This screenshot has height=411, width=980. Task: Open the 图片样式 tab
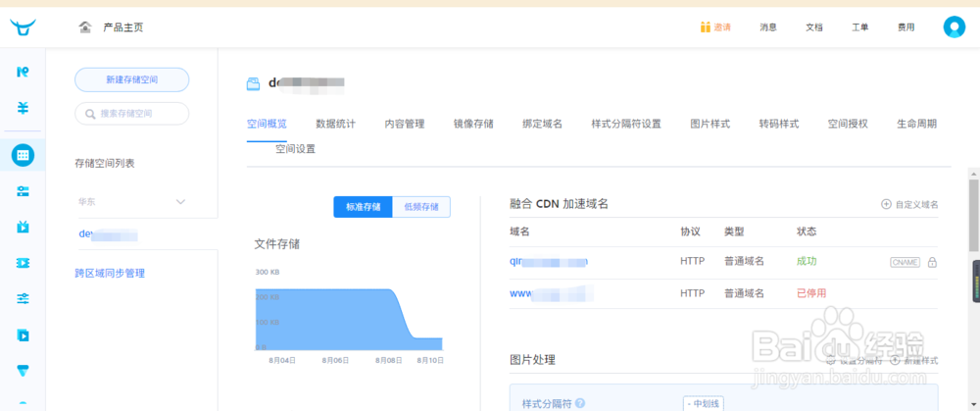tap(710, 124)
